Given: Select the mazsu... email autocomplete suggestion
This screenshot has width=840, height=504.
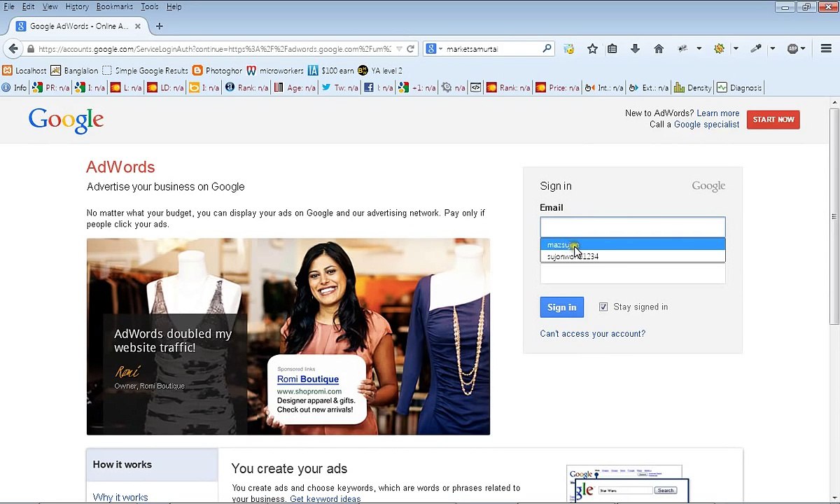Looking at the screenshot, I should tap(633, 244).
